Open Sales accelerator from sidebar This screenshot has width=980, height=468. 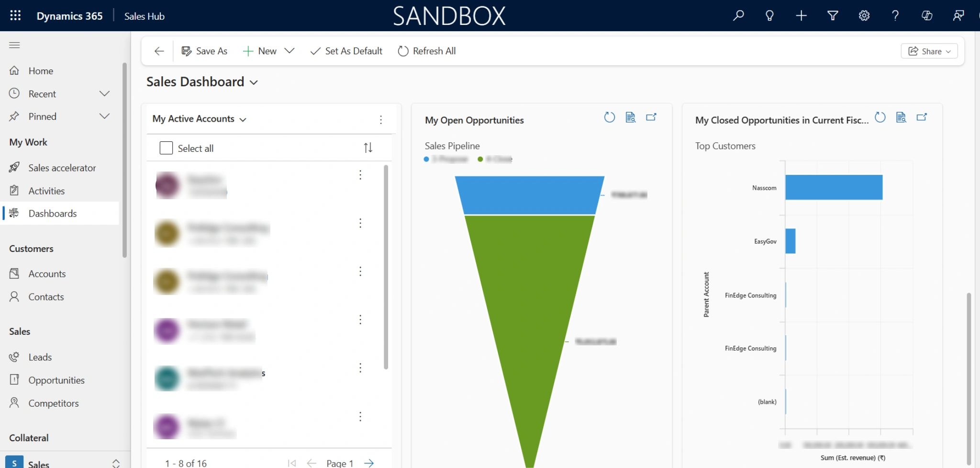coord(62,168)
